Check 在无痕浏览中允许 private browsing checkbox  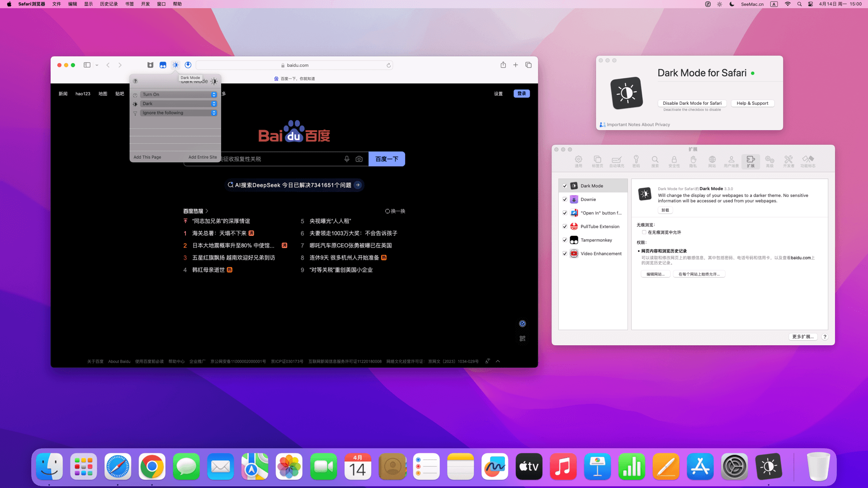pos(644,232)
